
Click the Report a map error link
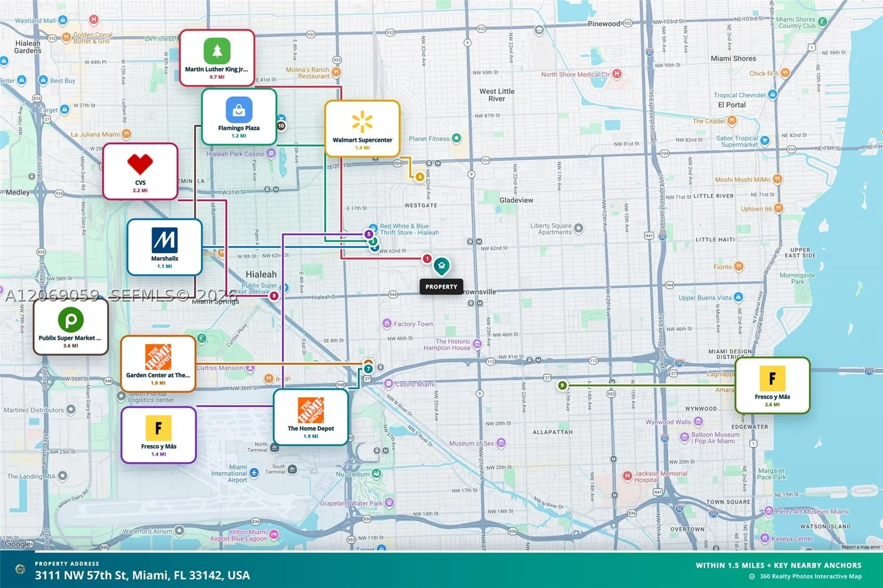point(861,547)
